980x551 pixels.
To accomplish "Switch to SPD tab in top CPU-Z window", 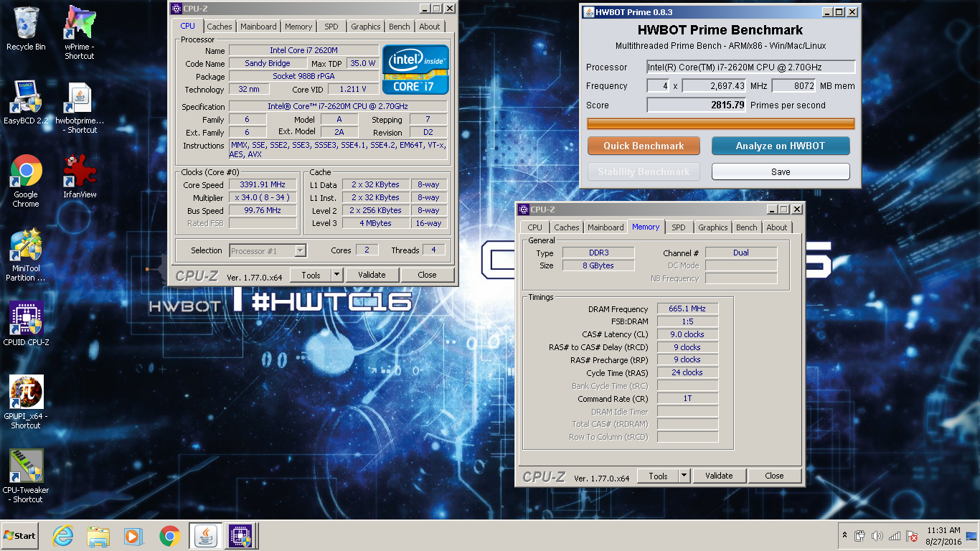I will click(x=331, y=27).
